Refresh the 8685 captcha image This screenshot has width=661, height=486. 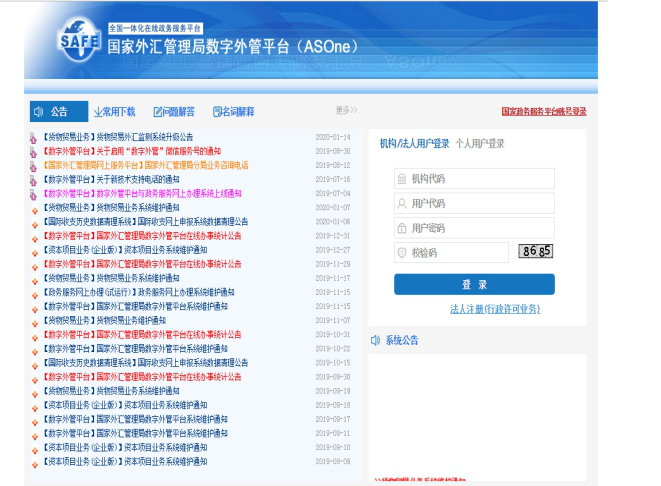click(535, 251)
